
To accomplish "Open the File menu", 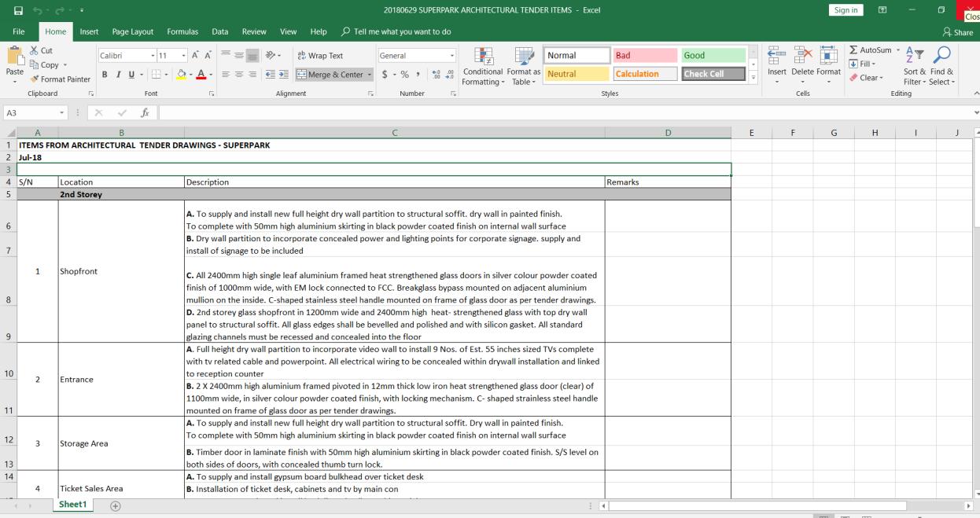I will 18,31.
